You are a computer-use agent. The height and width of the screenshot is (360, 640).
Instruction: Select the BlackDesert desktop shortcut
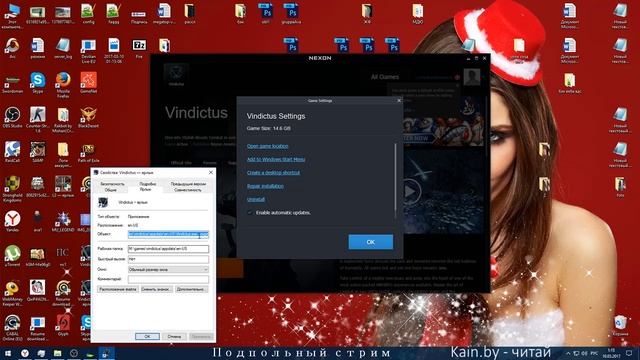click(88, 118)
